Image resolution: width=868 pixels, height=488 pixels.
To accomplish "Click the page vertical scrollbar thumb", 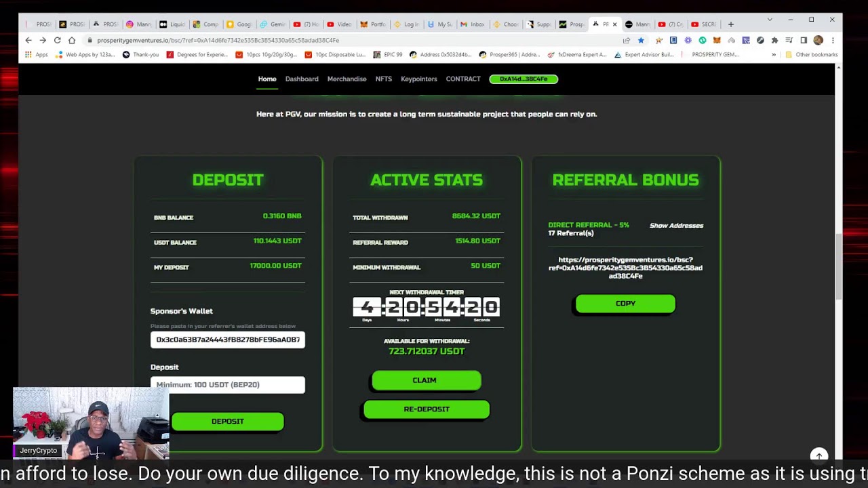I will (838, 266).
